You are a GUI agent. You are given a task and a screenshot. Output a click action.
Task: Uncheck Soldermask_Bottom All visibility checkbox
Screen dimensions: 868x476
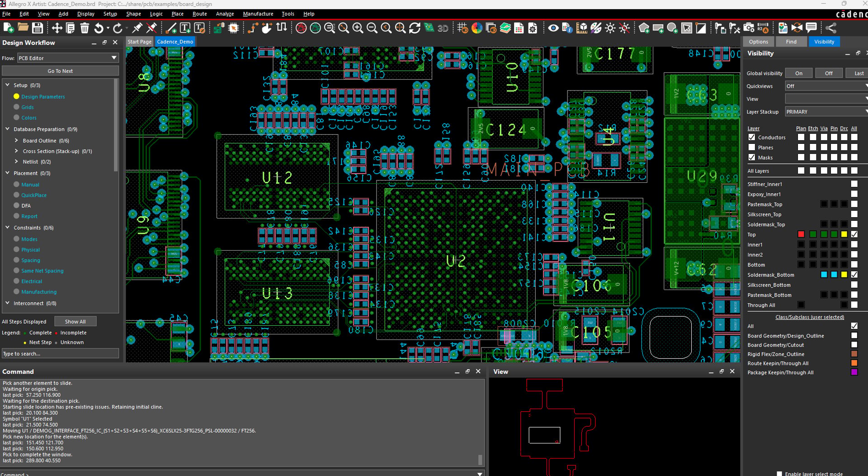(854, 275)
